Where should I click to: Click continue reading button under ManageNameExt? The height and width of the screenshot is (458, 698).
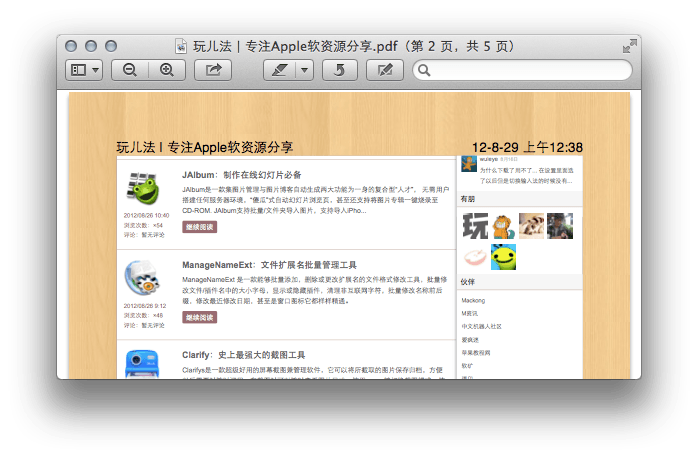tap(199, 317)
